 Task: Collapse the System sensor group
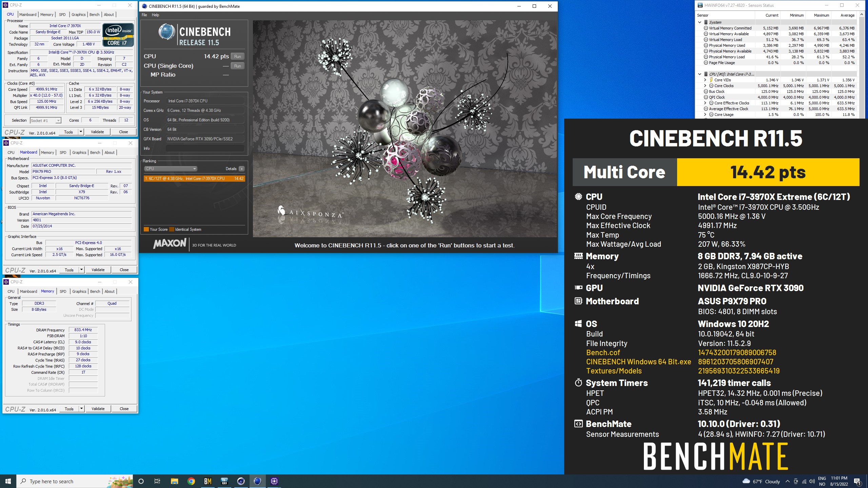click(x=699, y=22)
